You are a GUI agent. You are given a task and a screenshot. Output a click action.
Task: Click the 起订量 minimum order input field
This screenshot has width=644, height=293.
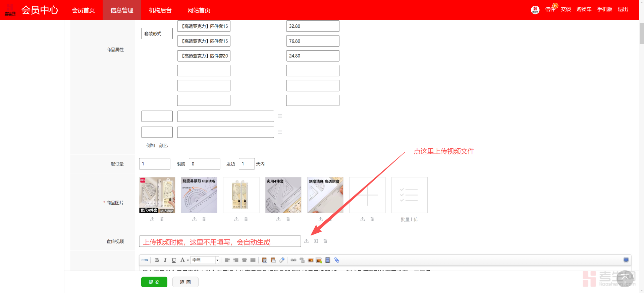coord(154,164)
